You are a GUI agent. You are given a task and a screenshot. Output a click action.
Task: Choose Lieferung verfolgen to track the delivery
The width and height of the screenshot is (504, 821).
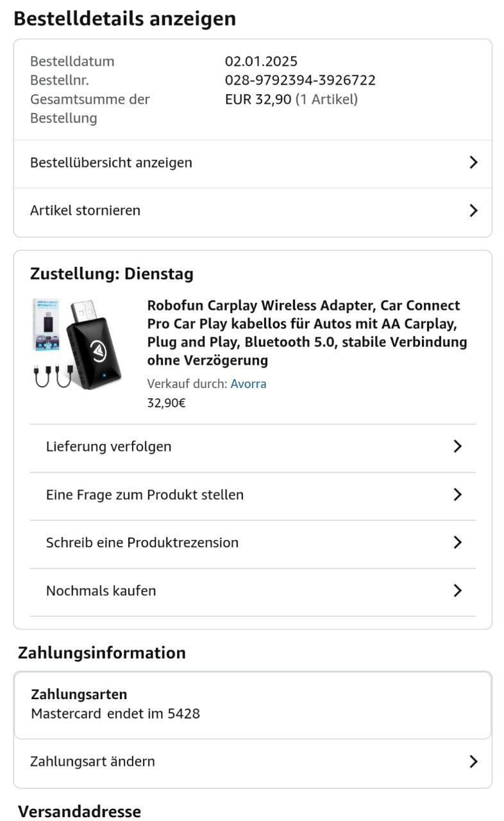(x=108, y=446)
